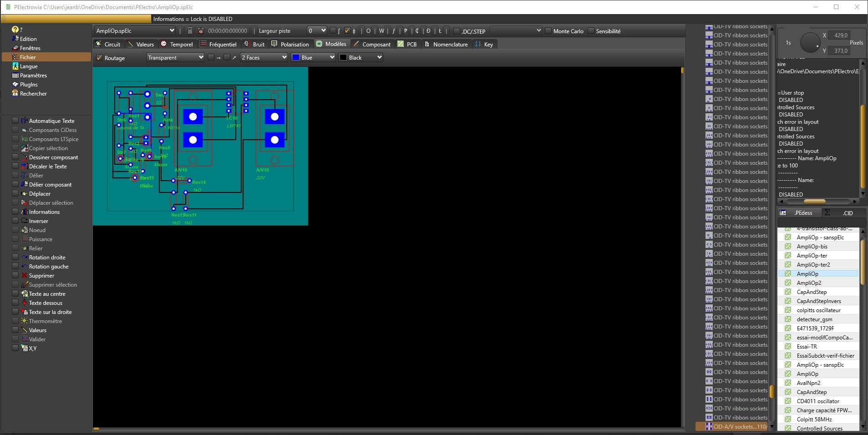Switch to the PCB tab
The height and width of the screenshot is (435, 868).
pos(407,44)
